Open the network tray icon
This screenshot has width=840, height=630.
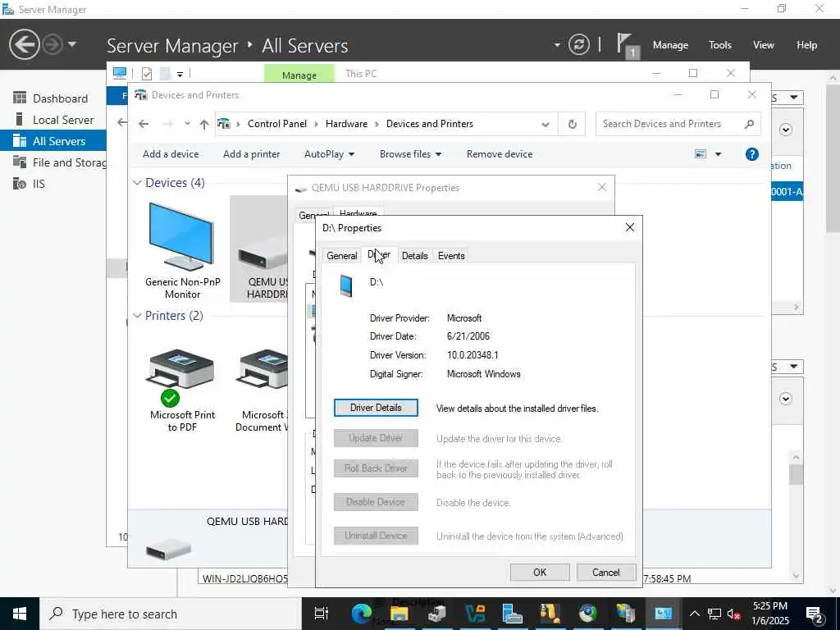pos(714,614)
